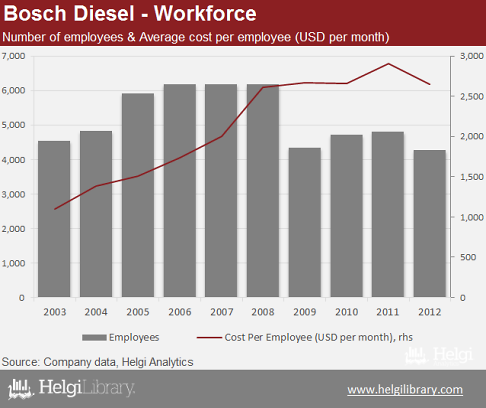Click the Helgi watermark logo near legend
This screenshot has height=408, width=486.
pos(439,355)
